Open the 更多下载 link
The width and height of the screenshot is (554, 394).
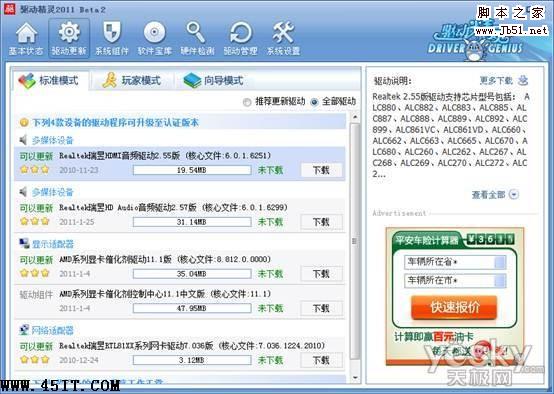[x=496, y=81]
